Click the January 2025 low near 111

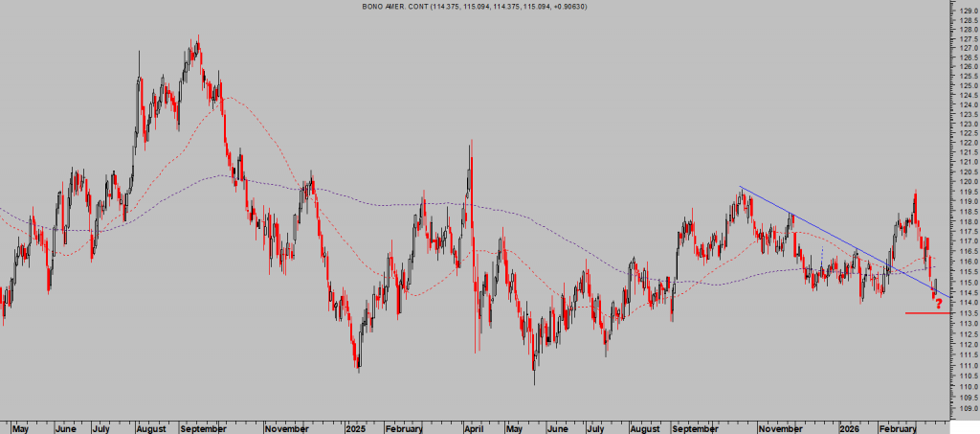coord(358,369)
